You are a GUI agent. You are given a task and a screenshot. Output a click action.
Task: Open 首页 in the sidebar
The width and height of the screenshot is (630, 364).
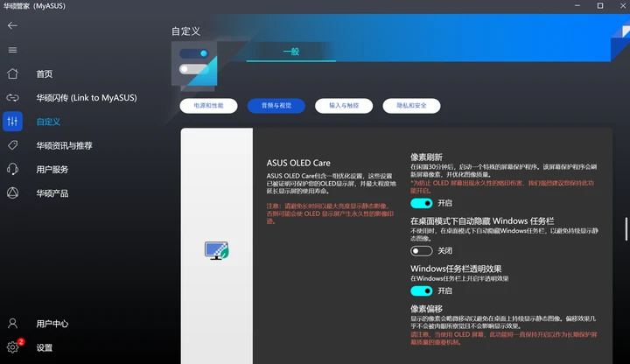point(45,73)
